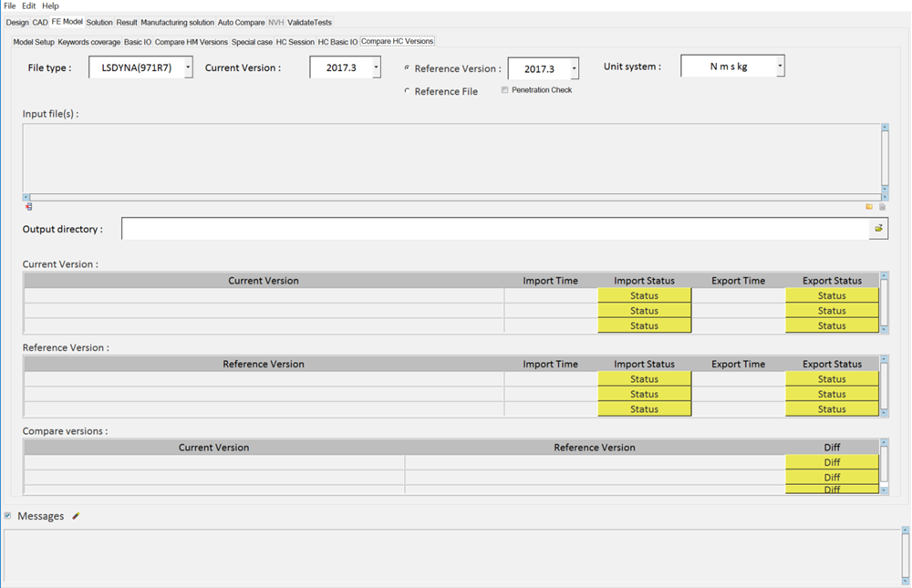Open the Unit system dropdown

click(x=779, y=67)
